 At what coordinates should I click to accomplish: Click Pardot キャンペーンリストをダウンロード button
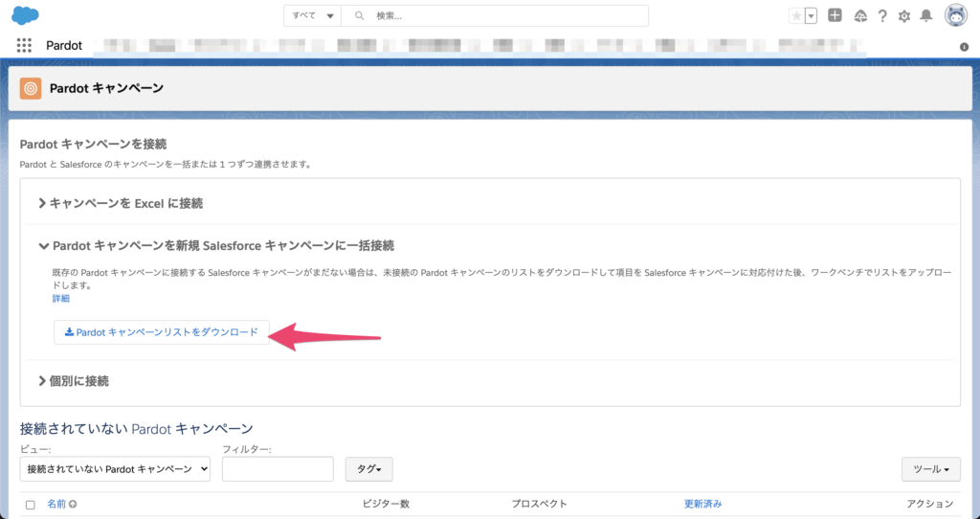pyautogui.click(x=161, y=332)
